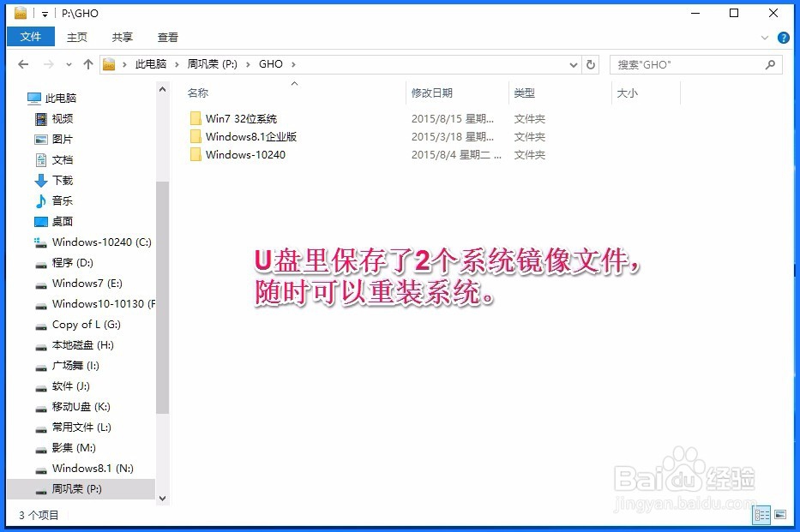800x532 pixels.
Task: Switch to details view in the status bar
Action: (761, 515)
